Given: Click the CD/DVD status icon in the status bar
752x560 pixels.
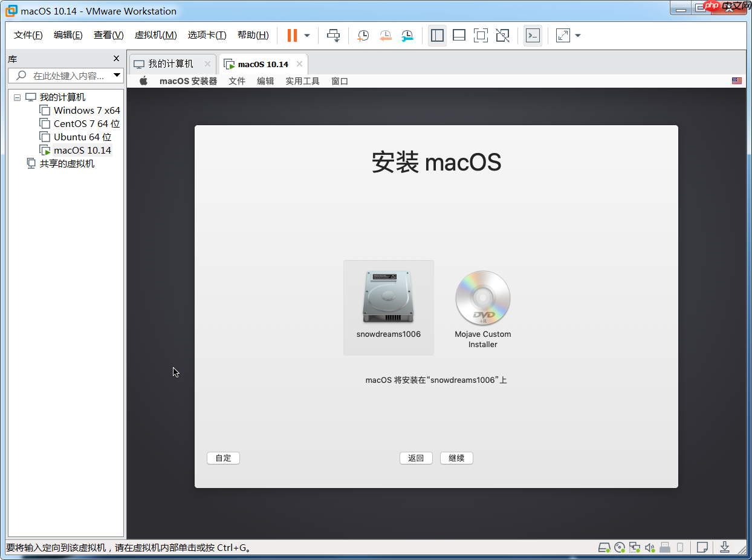Looking at the screenshot, I should [x=620, y=547].
